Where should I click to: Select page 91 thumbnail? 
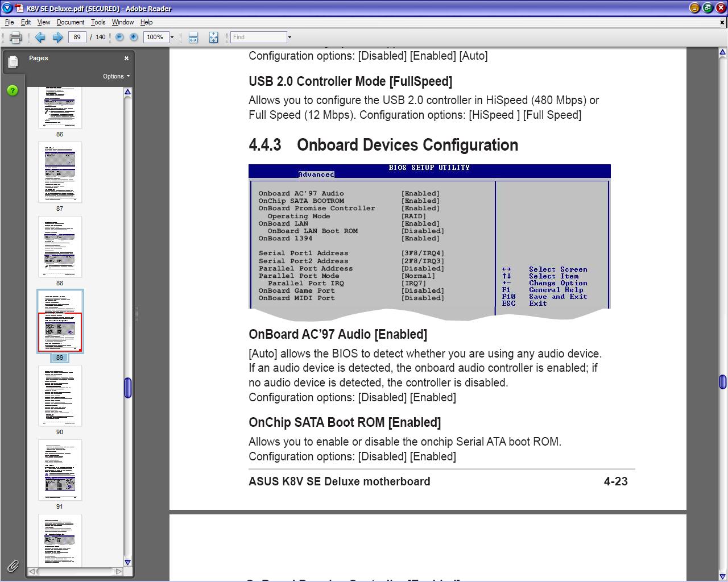tap(60, 470)
